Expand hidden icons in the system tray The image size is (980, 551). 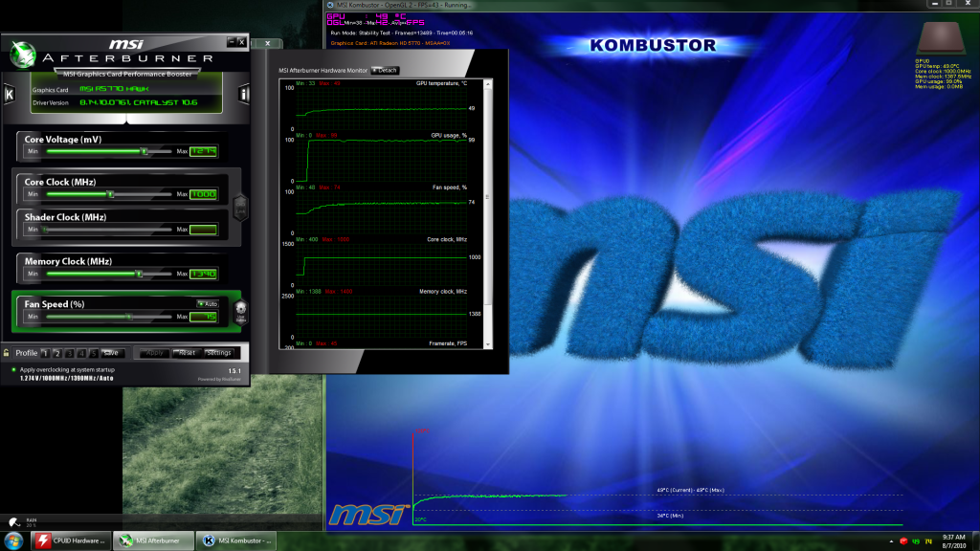[891, 540]
